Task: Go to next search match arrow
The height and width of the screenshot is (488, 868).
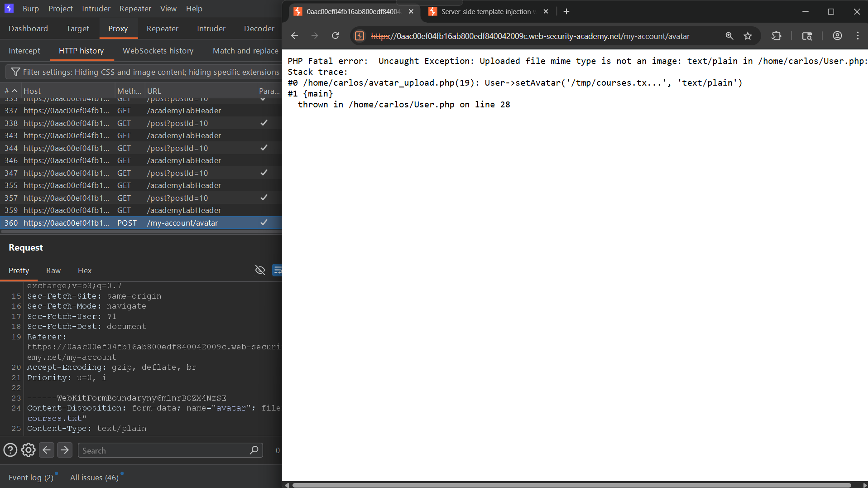Action: click(65, 450)
